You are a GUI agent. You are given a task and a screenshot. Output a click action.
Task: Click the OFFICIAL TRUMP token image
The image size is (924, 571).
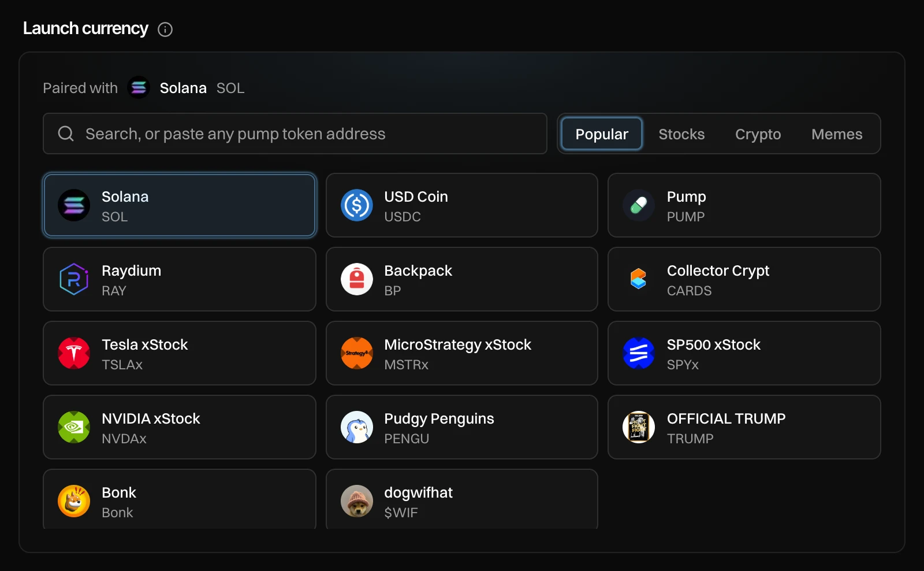(x=639, y=427)
